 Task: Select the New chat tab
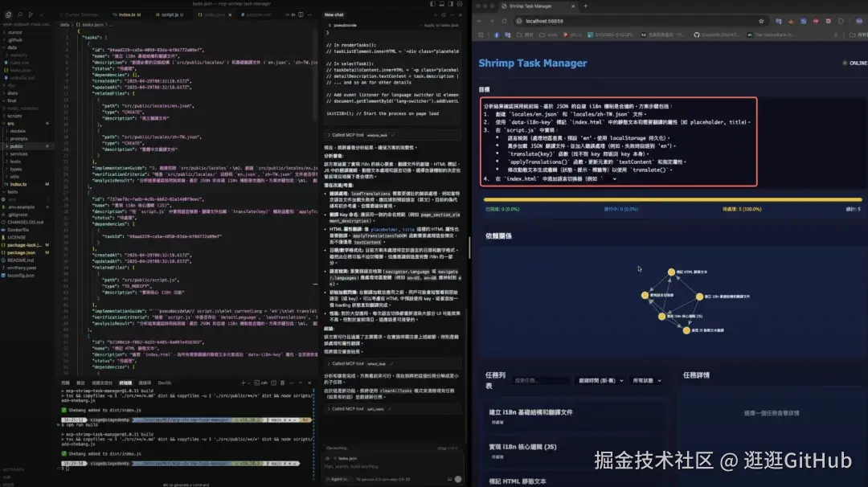pos(334,15)
